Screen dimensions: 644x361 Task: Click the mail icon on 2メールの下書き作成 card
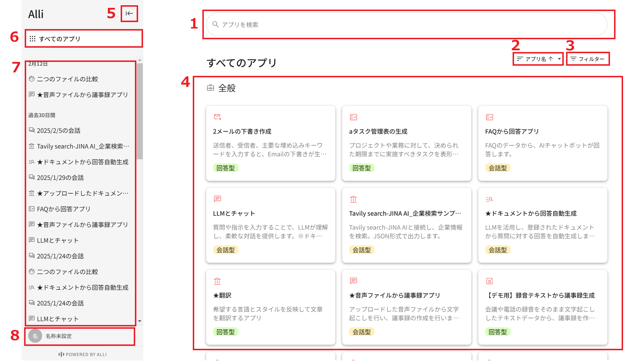tap(217, 117)
